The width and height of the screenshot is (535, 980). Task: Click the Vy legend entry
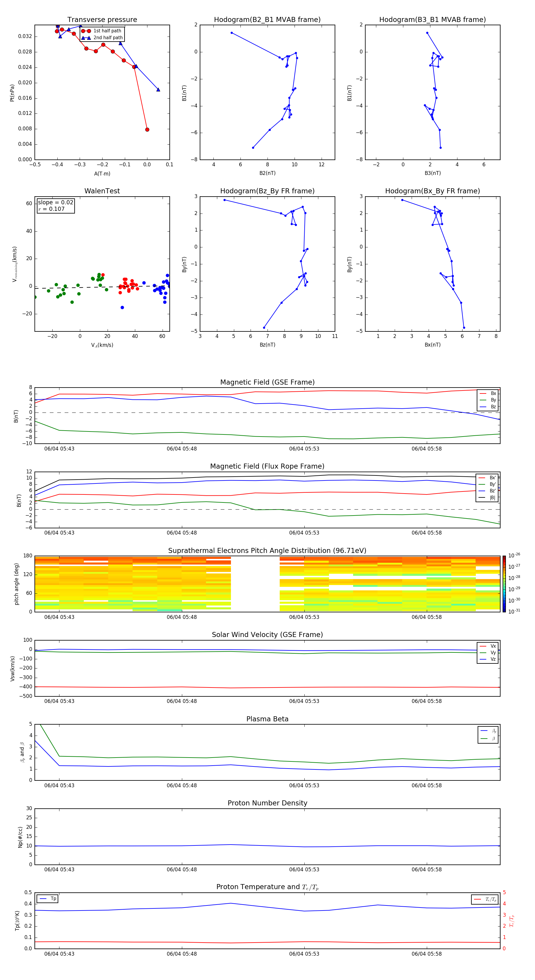coord(488,653)
